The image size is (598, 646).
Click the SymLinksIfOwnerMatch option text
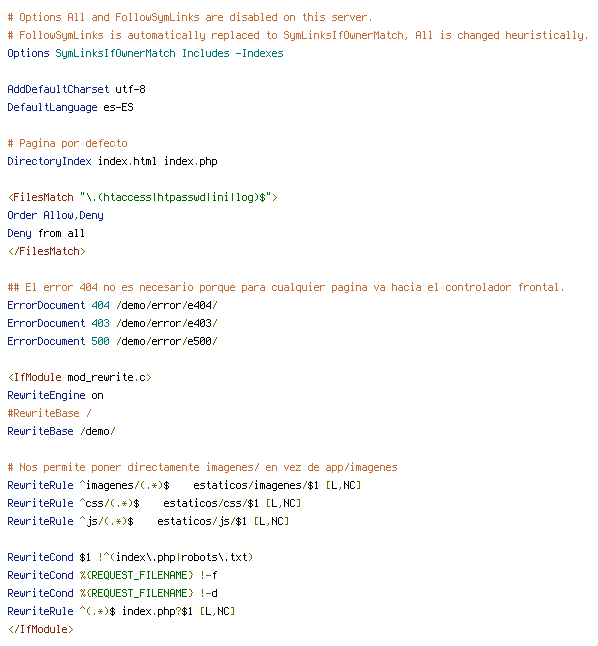click(x=115, y=54)
